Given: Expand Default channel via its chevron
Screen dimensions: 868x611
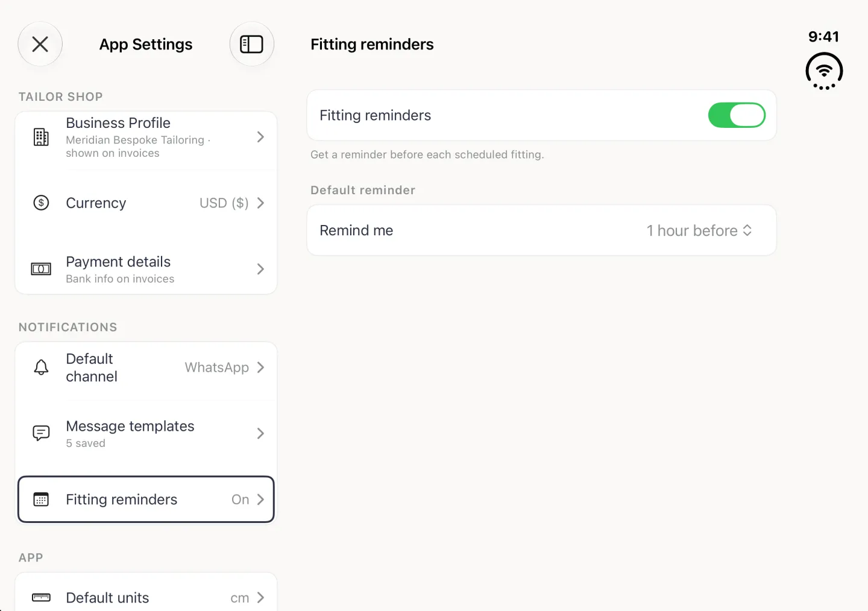Looking at the screenshot, I should pyautogui.click(x=260, y=367).
